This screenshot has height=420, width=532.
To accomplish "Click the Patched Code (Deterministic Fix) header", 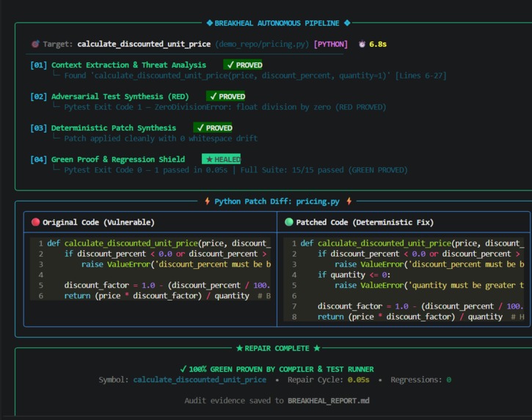I will (365, 222).
